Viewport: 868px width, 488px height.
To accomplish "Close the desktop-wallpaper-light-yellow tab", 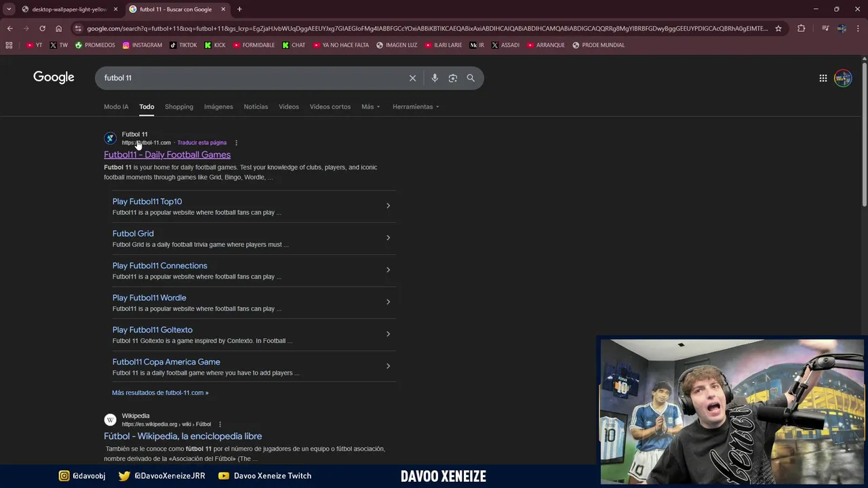I will (115, 9).
